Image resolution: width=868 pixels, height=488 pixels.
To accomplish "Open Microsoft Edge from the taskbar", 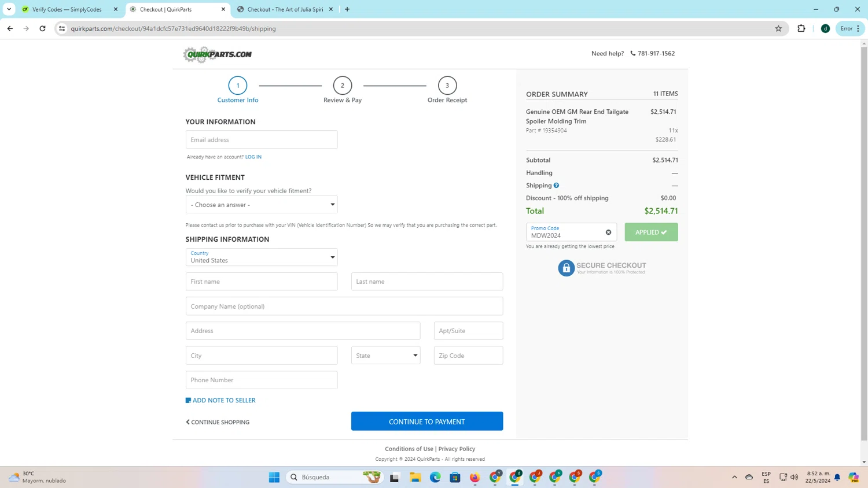I will click(x=435, y=477).
